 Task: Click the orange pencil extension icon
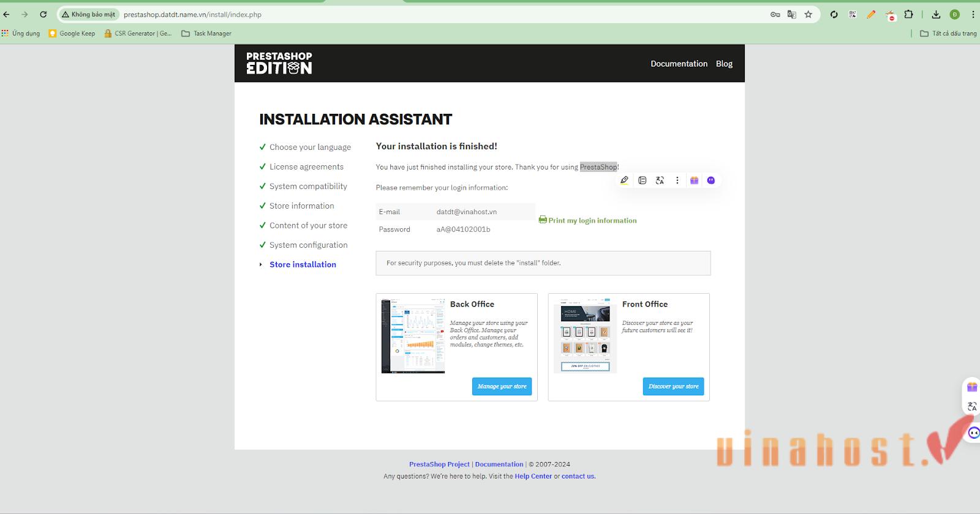point(871,14)
